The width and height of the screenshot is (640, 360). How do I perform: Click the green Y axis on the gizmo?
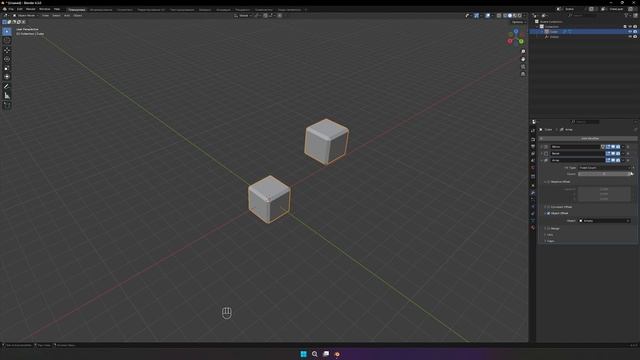click(521, 41)
